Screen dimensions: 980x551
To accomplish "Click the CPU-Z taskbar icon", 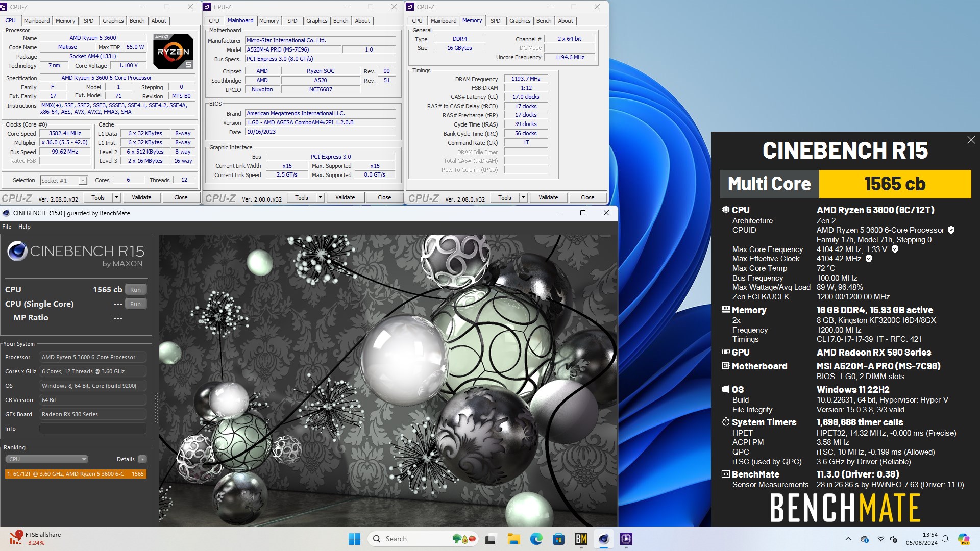I will coord(626,539).
